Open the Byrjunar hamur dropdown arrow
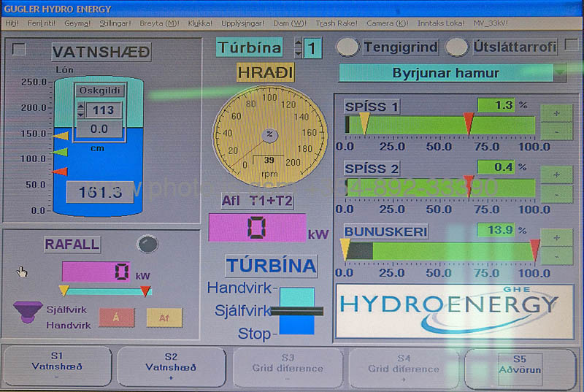The width and height of the screenshot is (584, 392). tap(559, 72)
